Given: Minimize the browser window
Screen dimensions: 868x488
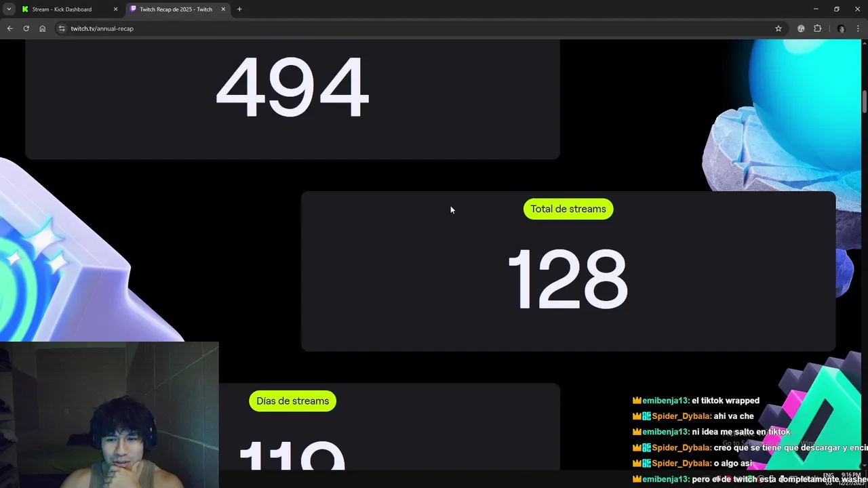Looking at the screenshot, I should click(816, 9).
